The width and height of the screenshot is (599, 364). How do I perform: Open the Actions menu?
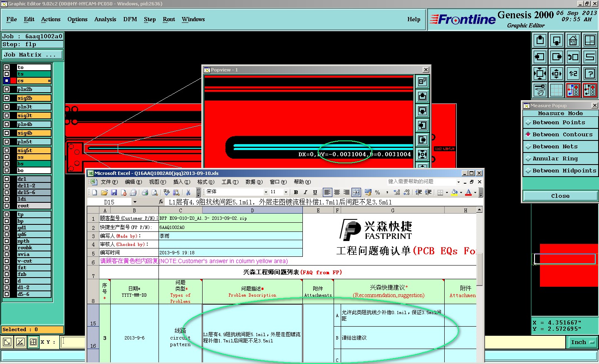pos(51,19)
